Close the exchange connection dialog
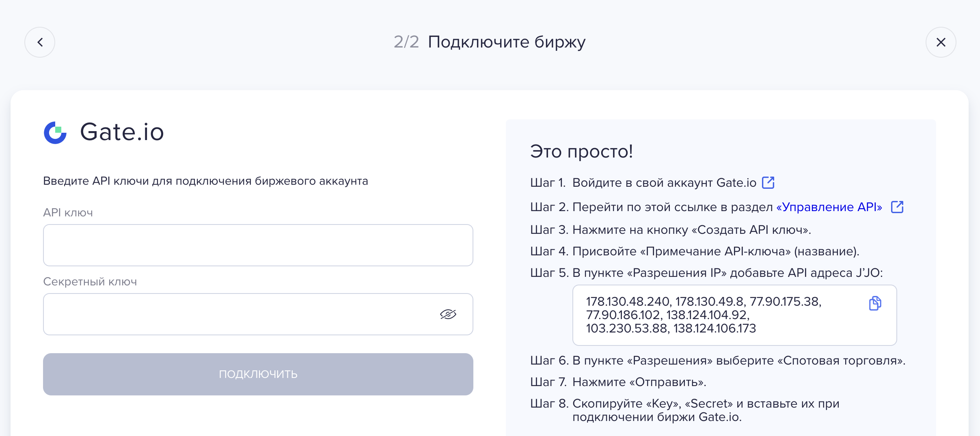This screenshot has height=436, width=980. [x=941, y=42]
